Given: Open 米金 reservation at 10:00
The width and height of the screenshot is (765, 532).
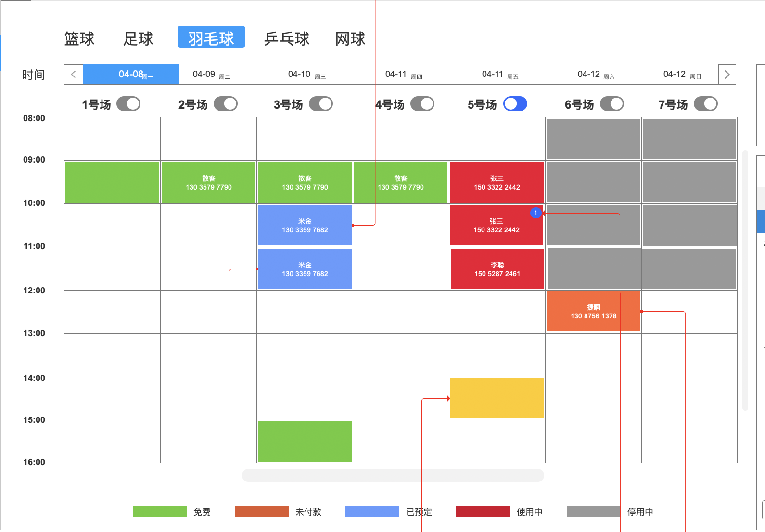Looking at the screenshot, I should (305, 225).
